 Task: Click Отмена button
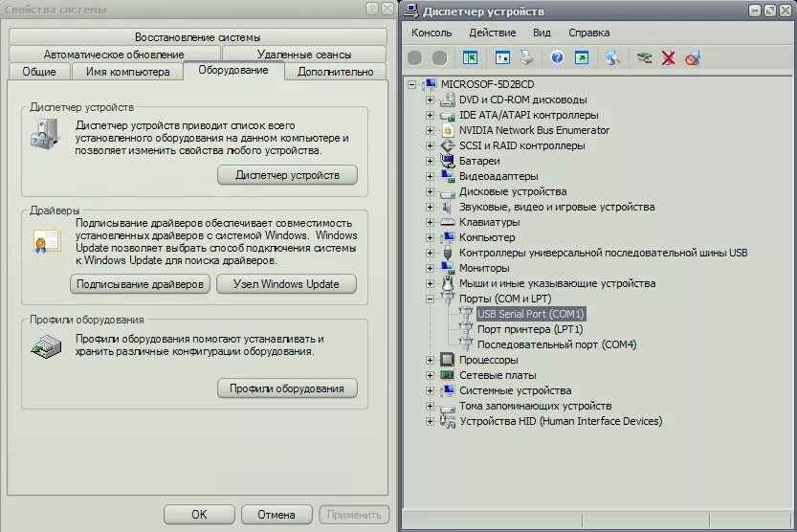(277, 515)
